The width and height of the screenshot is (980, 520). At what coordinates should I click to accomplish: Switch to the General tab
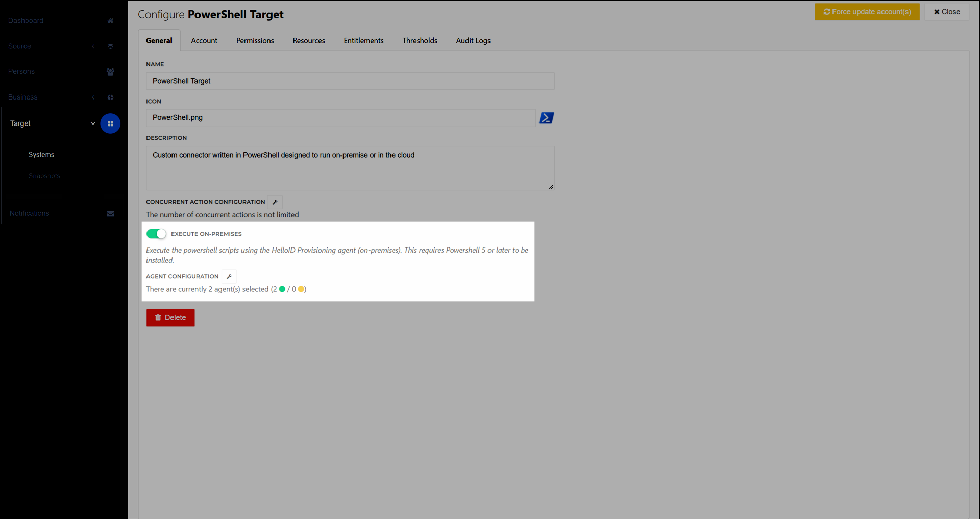coord(159,41)
